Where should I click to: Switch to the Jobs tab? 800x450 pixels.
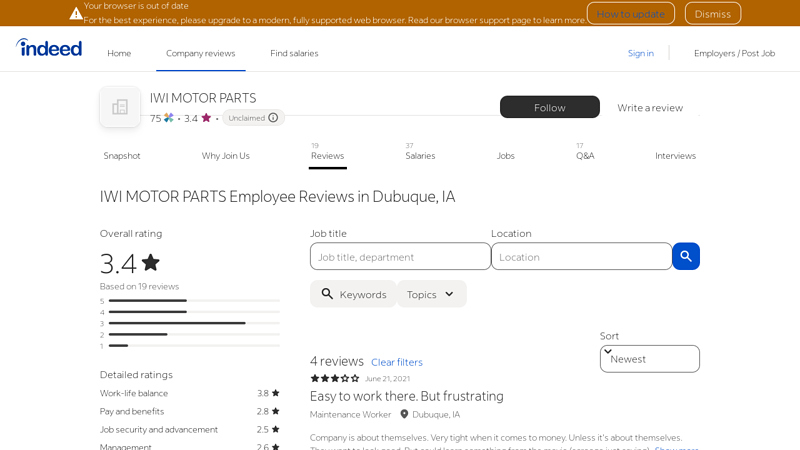(506, 156)
